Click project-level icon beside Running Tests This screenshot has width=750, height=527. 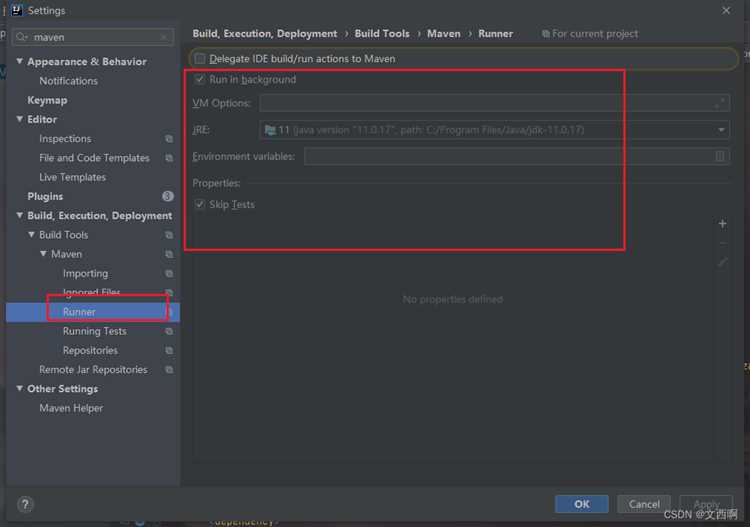[169, 331]
